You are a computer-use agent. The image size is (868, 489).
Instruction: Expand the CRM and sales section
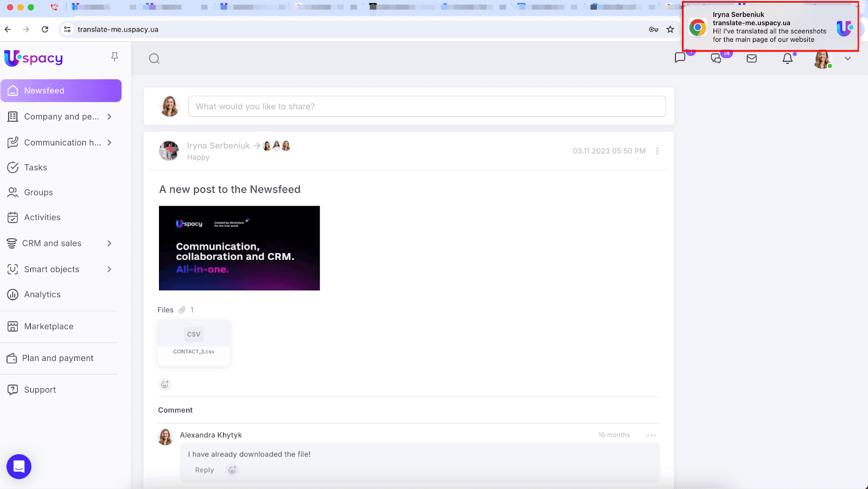109,243
